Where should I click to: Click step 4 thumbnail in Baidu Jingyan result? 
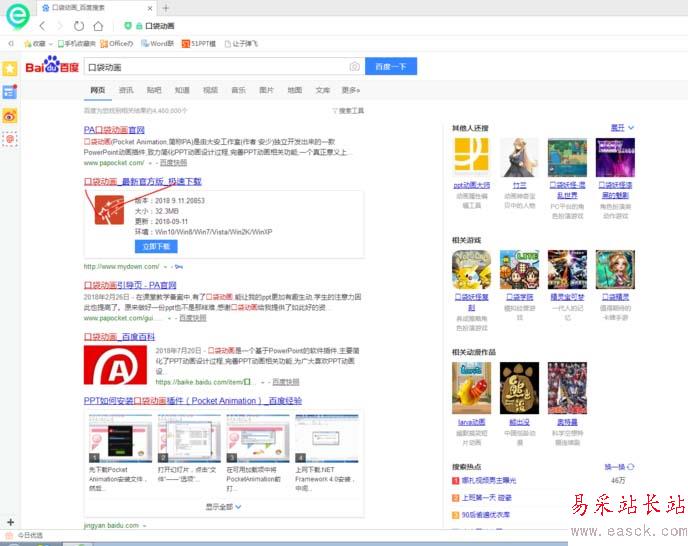(x=327, y=438)
